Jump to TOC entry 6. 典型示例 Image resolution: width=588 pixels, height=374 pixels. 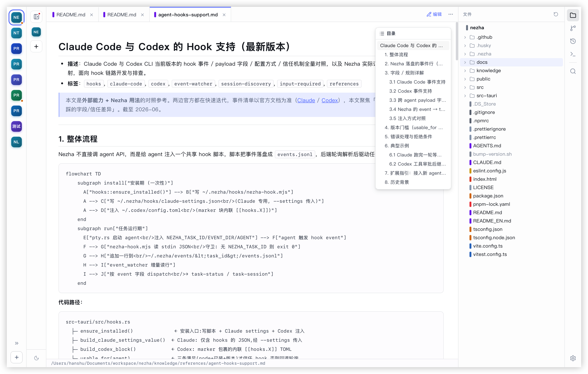(413, 146)
